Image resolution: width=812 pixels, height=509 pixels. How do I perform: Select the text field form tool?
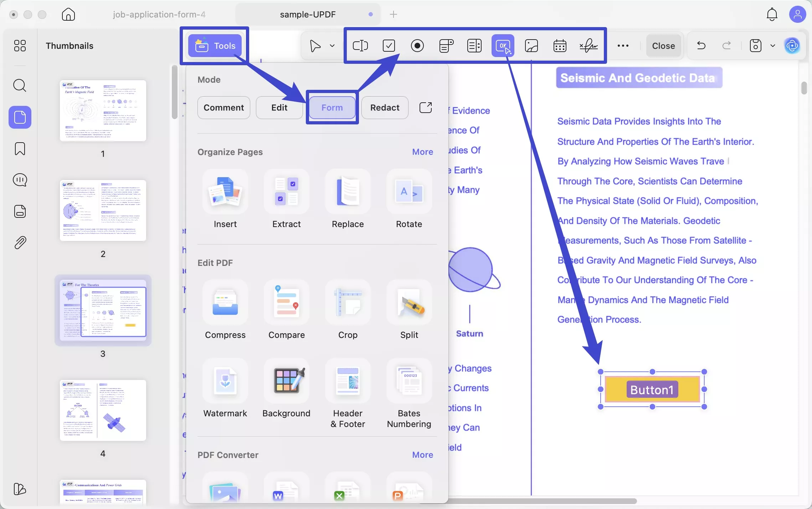pyautogui.click(x=360, y=46)
